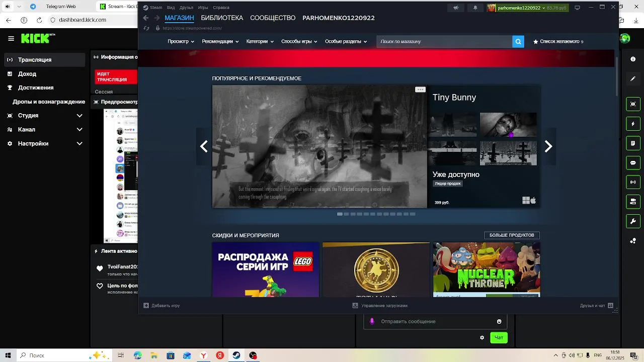Open Список желаемого wishlist
644x362 pixels.
(558, 41)
